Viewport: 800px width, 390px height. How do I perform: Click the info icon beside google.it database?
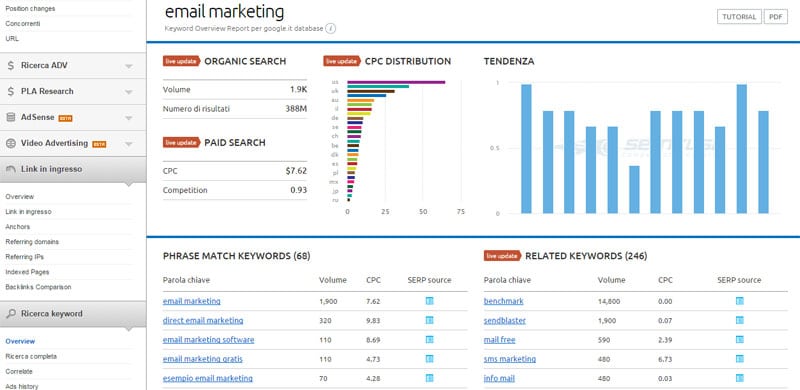[331, 29]
